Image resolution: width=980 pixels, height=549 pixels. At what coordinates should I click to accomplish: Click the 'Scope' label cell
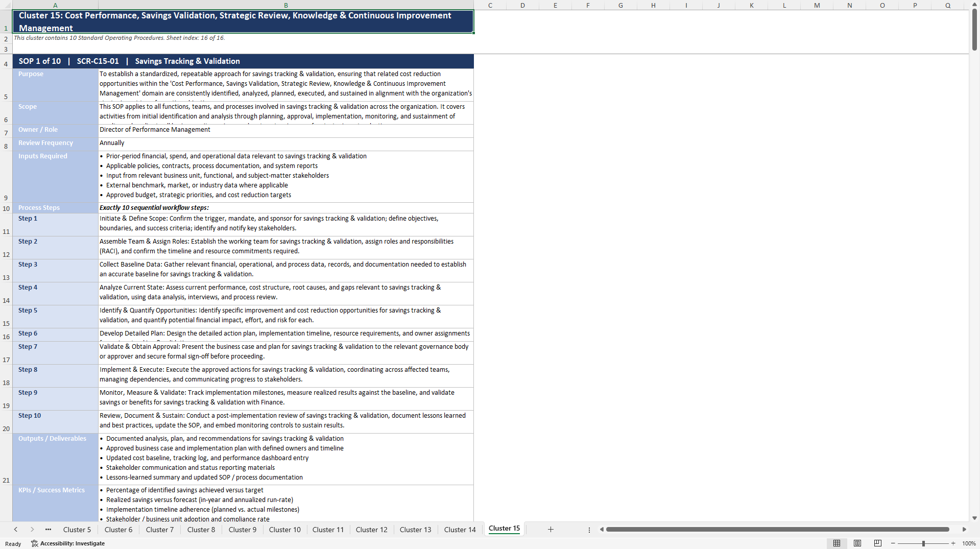pyautogui.click(x=55, y=112)
